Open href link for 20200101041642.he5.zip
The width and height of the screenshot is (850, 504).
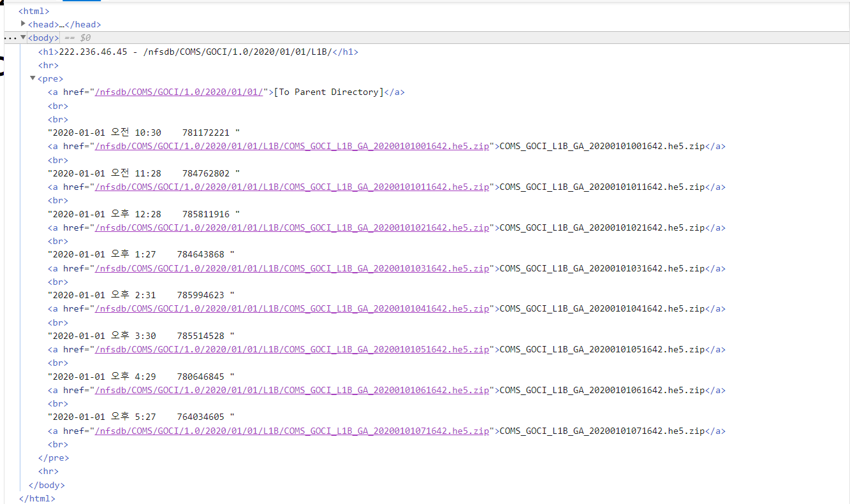pyautogui.click(x=292, y=309)
